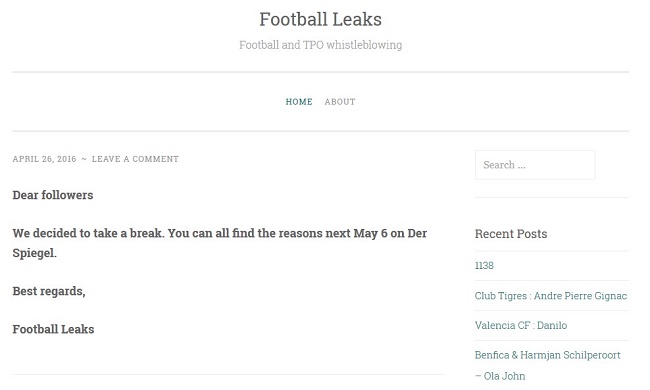Screen dimensions: 650x390
Task: Open the April 26, 2016 post date link
Action: click(44, 159)
